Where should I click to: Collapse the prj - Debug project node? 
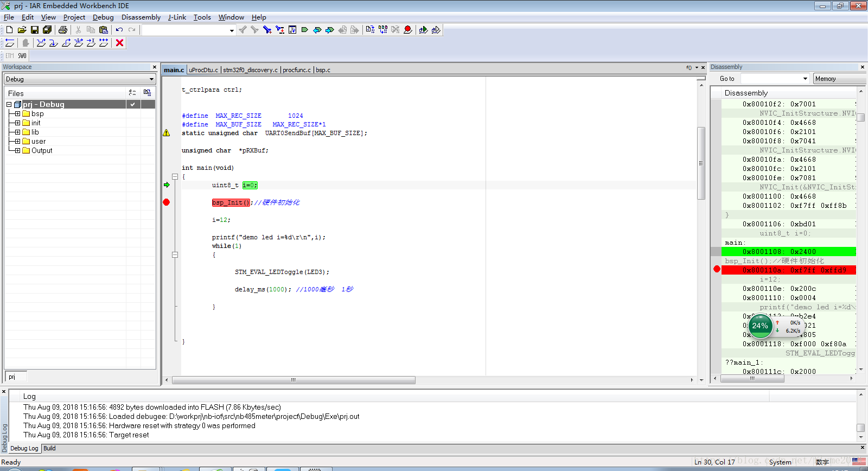tap(9, 105)
